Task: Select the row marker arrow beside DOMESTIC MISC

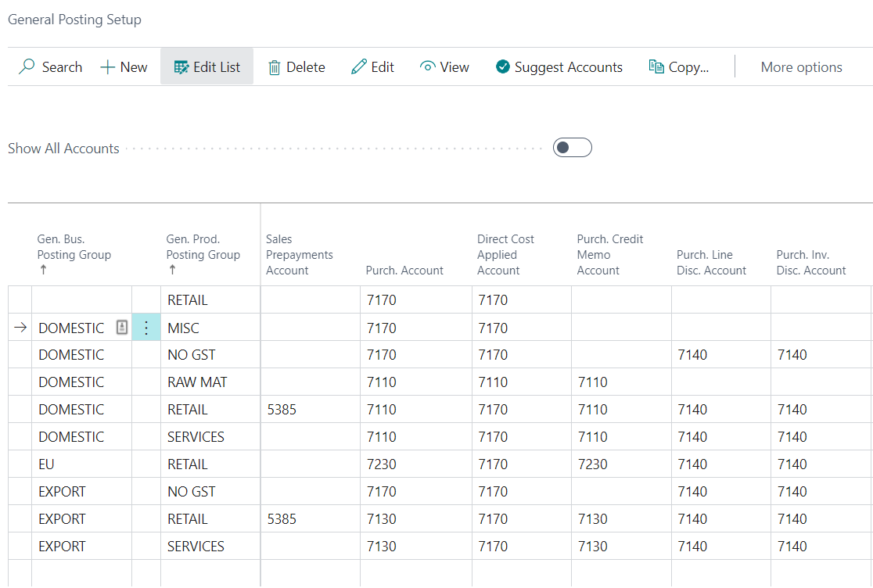Action: [x=20, y=327]
